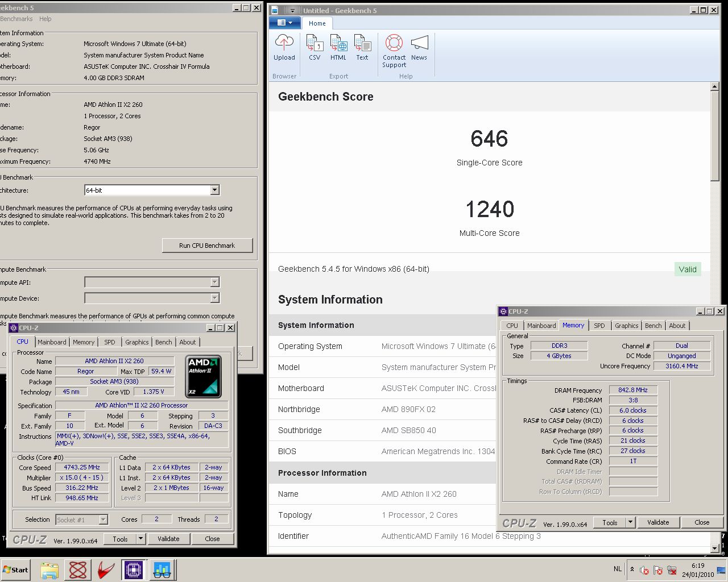Click Run CPU Benchmark button
This screenshot has height=582, width=728.
(207, 246)
